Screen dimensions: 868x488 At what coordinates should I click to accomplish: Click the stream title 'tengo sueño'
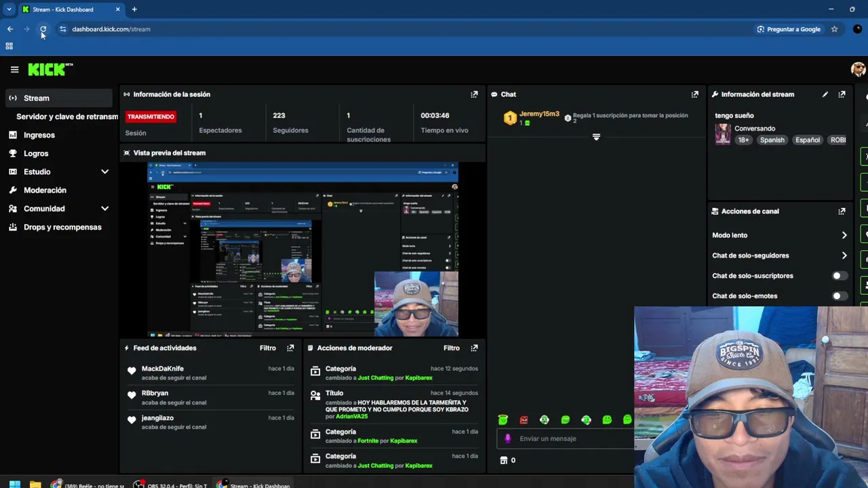point(734,115)
